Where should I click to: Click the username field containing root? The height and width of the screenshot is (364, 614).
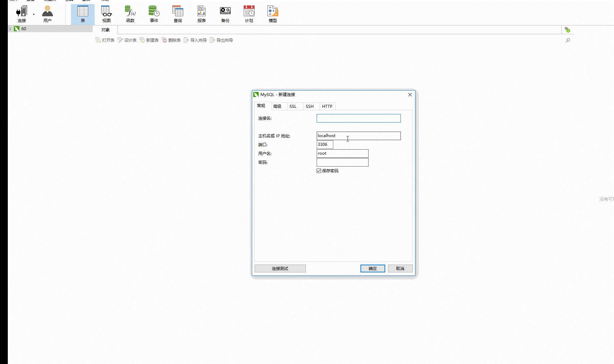click(342, 153)
